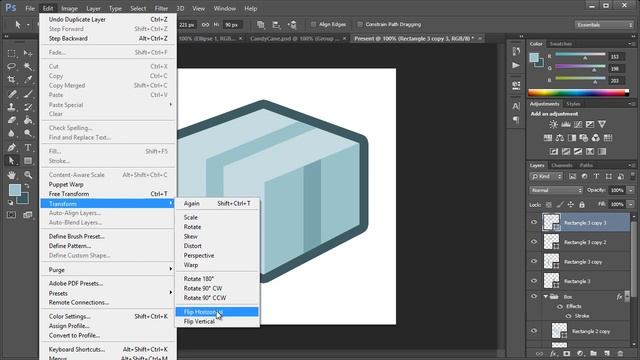The image size is (640, 360).
Task: Expand the Presets submenu
Action: click(108, 293)
